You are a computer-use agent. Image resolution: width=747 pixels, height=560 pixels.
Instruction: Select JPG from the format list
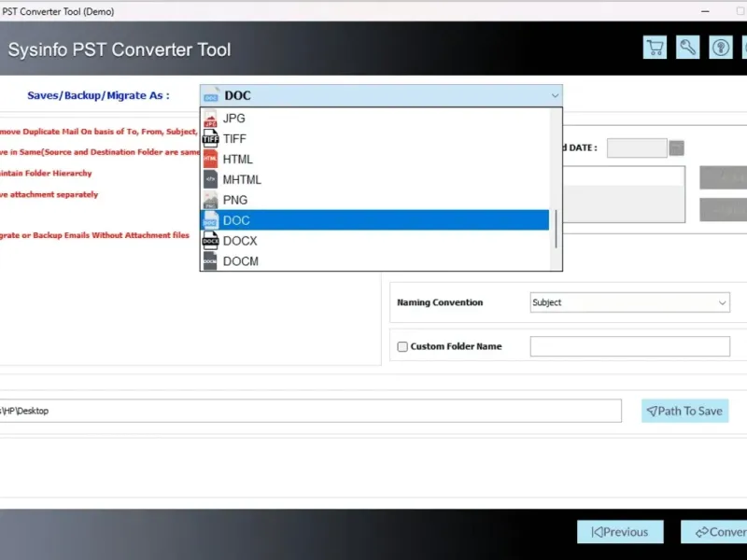[374, 119]
